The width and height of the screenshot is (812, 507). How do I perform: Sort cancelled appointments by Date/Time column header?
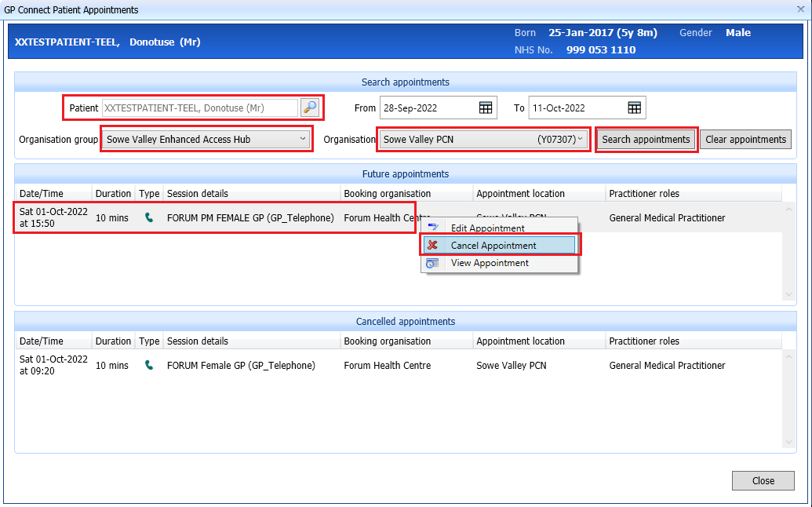(42, 341)
